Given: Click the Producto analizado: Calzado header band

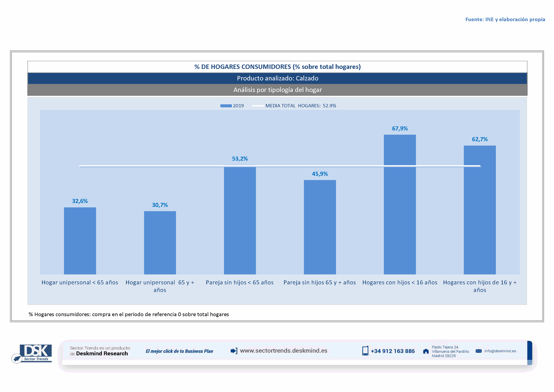Looking at the screenshot, I should pyautogui.click(x=278, y=78).
